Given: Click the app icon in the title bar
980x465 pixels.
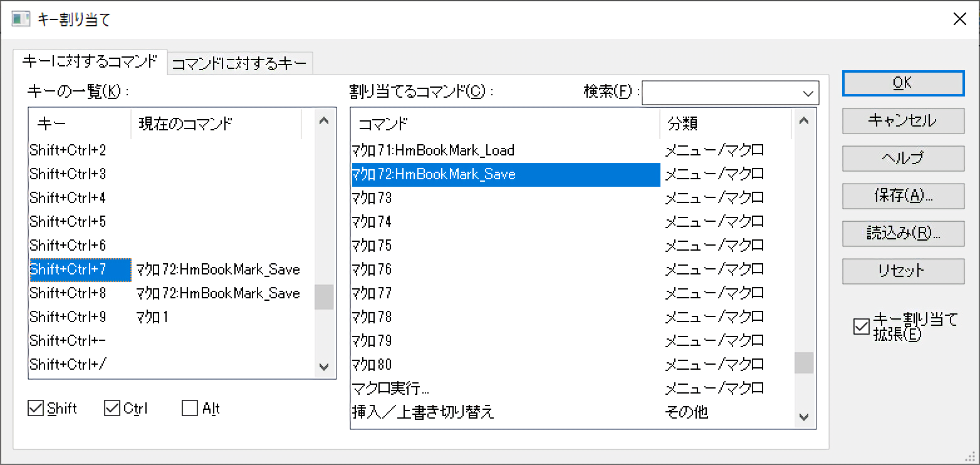Looking at the screenshot, I should click(x=21, y=19).
